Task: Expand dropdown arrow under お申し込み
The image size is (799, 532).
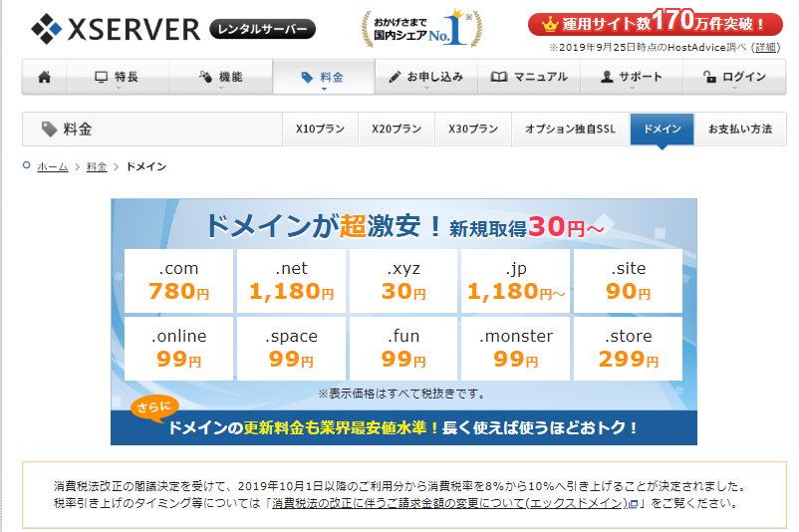Action: (426, 88)
